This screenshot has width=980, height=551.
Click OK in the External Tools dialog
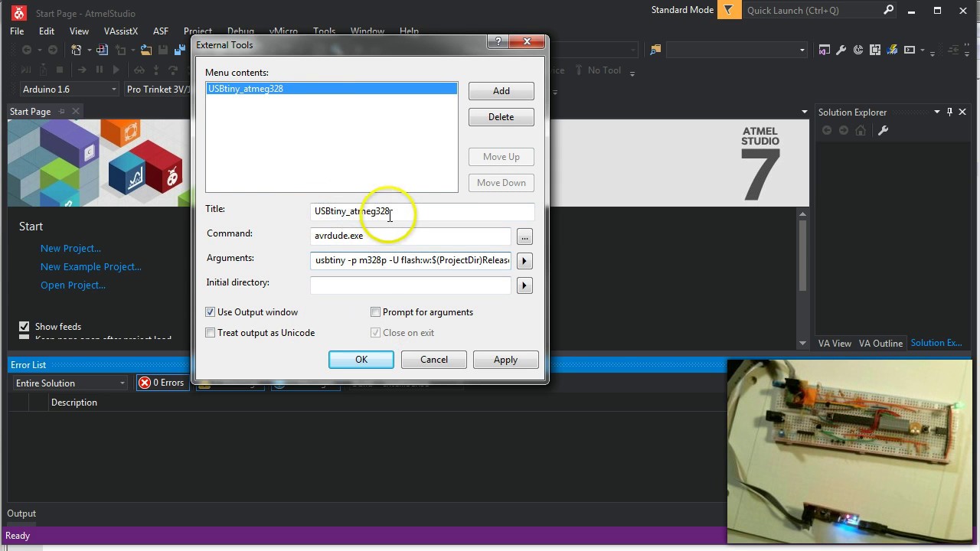[x=361, y=360]
